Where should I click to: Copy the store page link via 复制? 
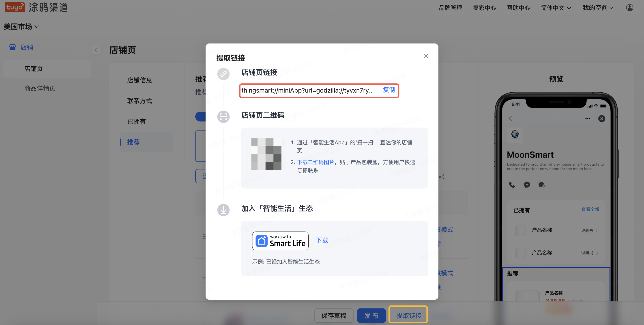click(389, 90)
